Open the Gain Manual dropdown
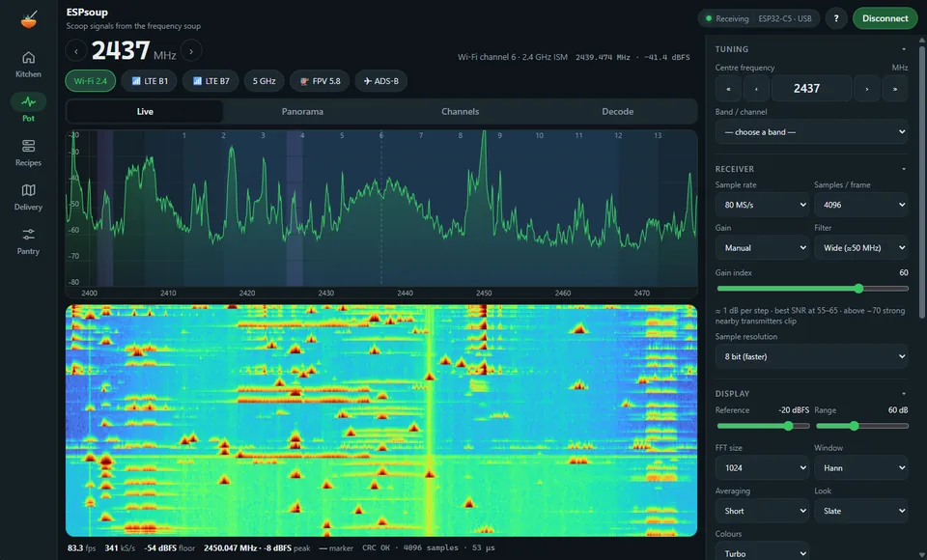The width and height of the screenshot is (927, 560). [x=762, y=248]
